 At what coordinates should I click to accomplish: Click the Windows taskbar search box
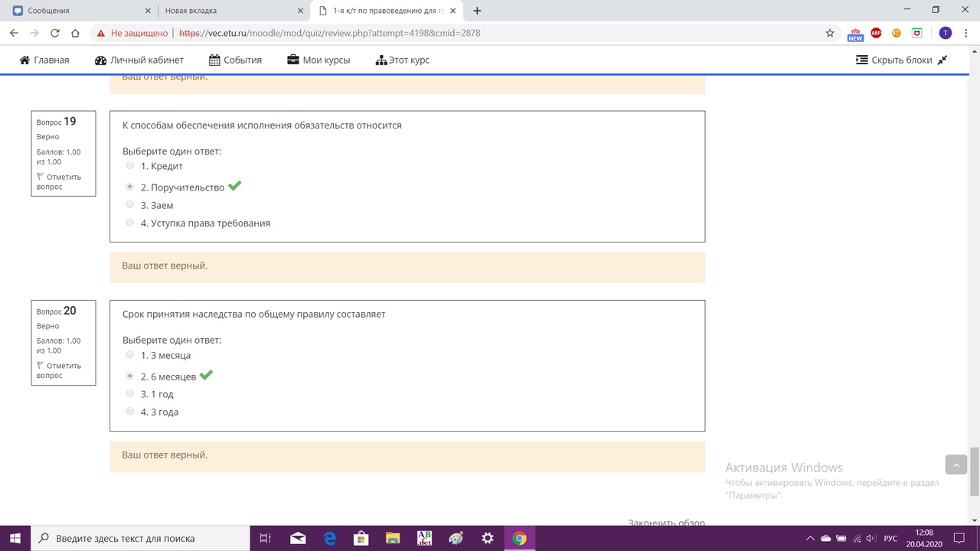point(140,538)
